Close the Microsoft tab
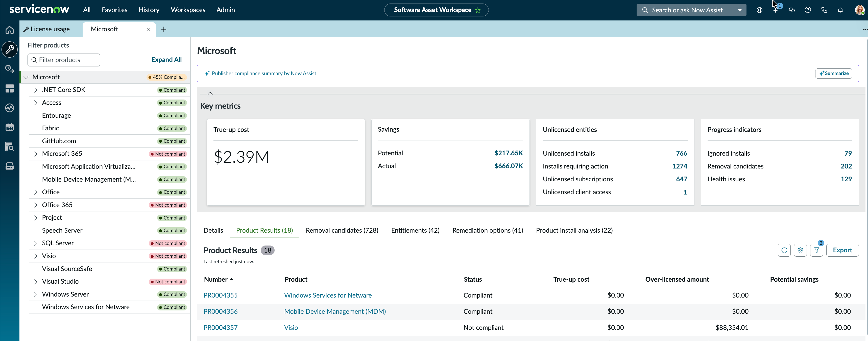This screenshot has height=341, width=868. click(148, 29)
